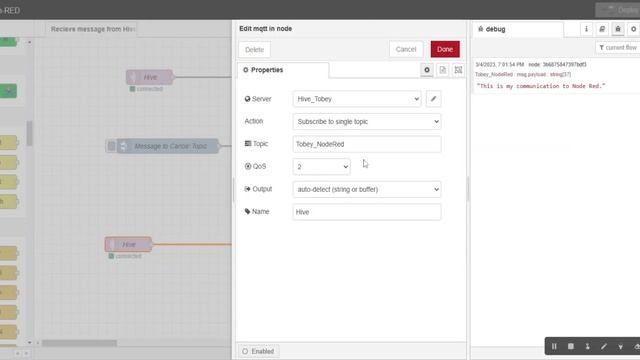Click the pointer highlight icon in overlay toolbar
This screenshot has height=360, width=640.
point(587,347)
